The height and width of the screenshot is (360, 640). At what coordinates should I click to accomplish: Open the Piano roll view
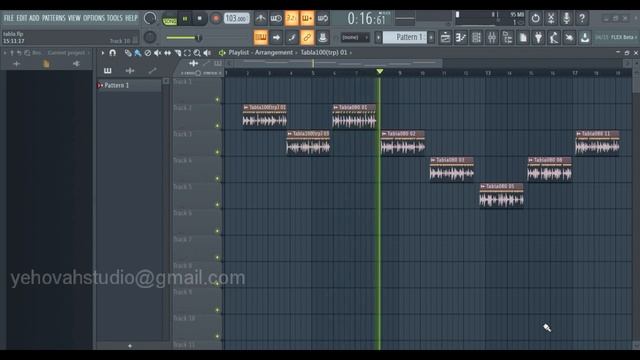pos(461,38)
